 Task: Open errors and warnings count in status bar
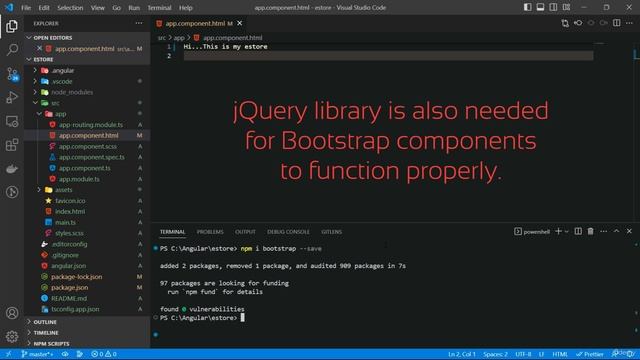click(104, 354)
